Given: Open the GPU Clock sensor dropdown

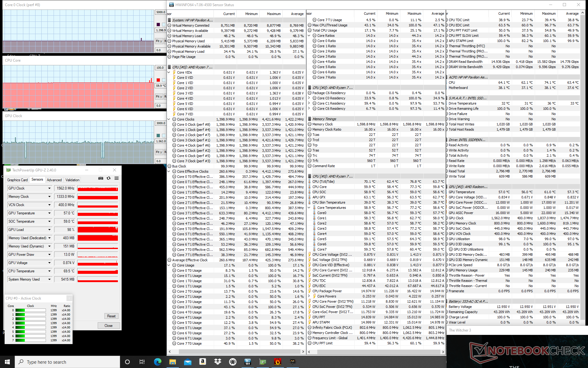Looking at the screenshot, I should point(49,188).
